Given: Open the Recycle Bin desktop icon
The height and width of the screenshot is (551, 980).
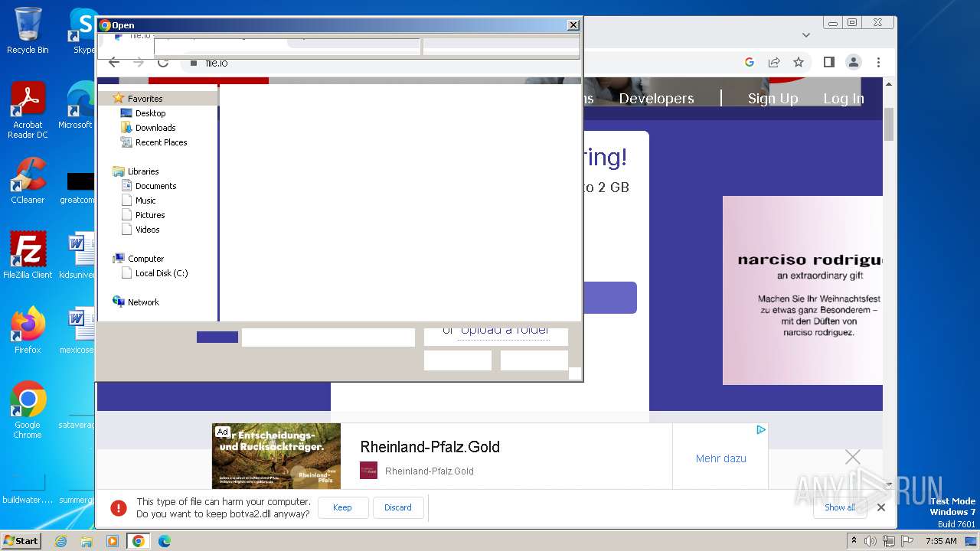Looking at the screenshot, I should tap(28, 31).
